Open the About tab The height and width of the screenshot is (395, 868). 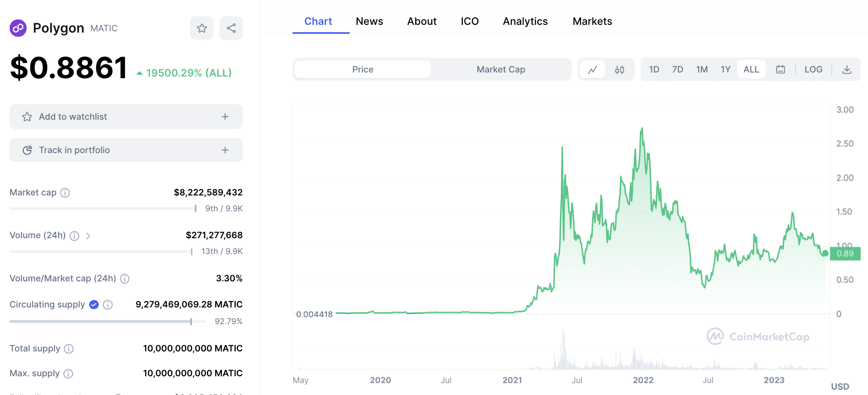tap(422, 22)
